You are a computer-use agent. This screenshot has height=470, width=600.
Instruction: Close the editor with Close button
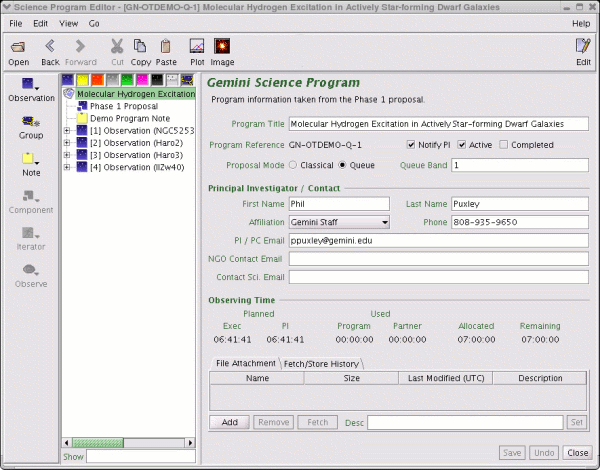[x=577, y=453]
